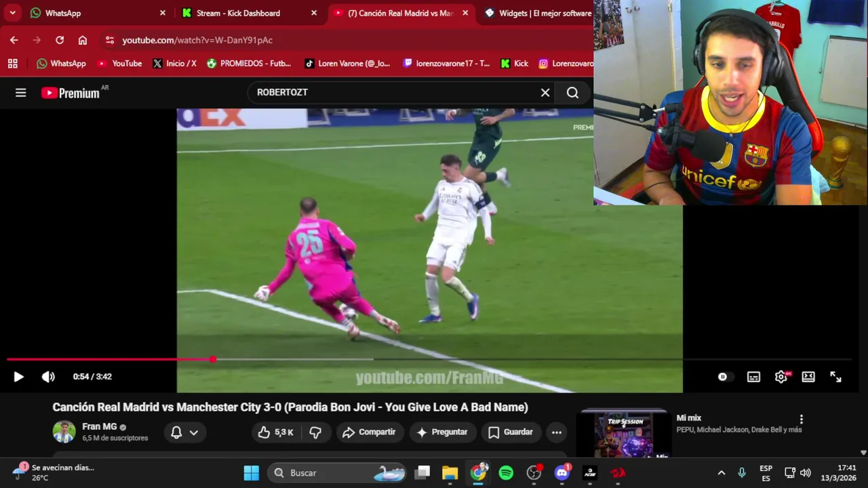
Task: Open the weather widget showing 26°C
Action: (54, 472)
